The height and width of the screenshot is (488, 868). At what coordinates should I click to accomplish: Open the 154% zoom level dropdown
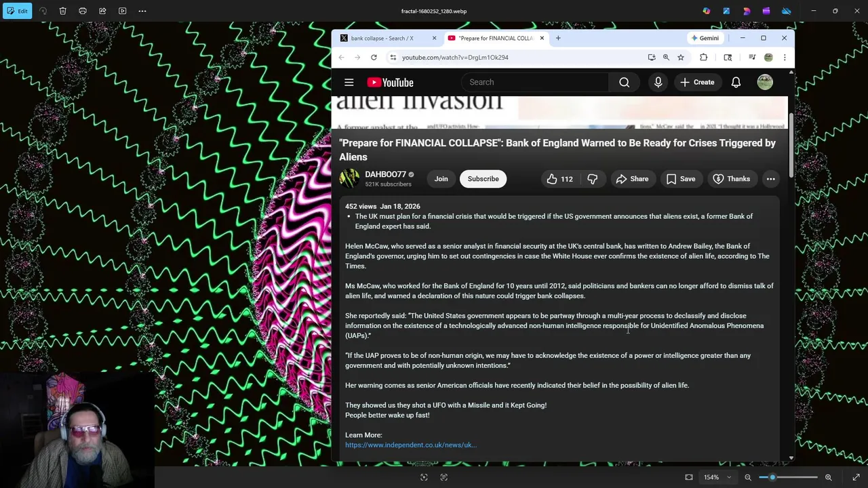717,477
